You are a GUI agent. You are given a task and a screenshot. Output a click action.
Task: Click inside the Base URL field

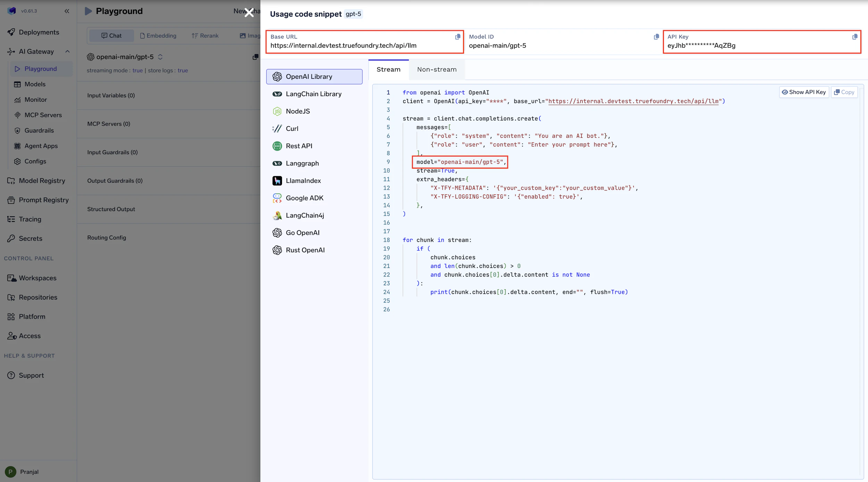click(344, 45)
